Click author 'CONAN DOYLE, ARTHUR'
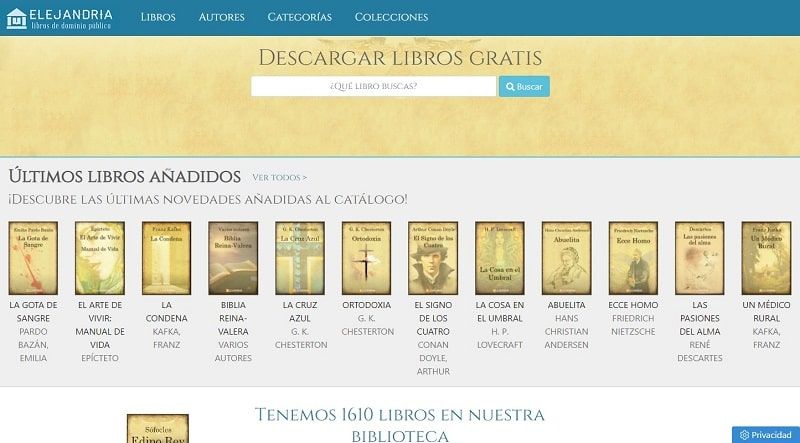This screenshot has height=443, width=800. pos(433,358)
